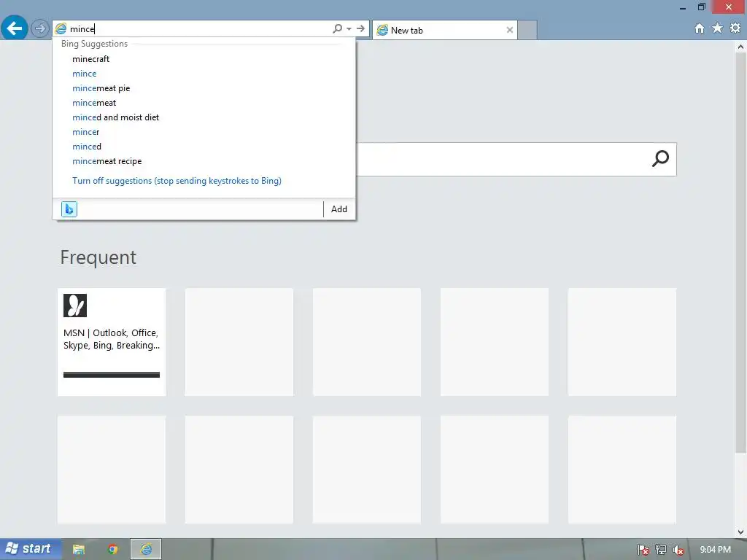Click the network tray icon
This screenshot has width=747, height=560.
pos(661,550)
